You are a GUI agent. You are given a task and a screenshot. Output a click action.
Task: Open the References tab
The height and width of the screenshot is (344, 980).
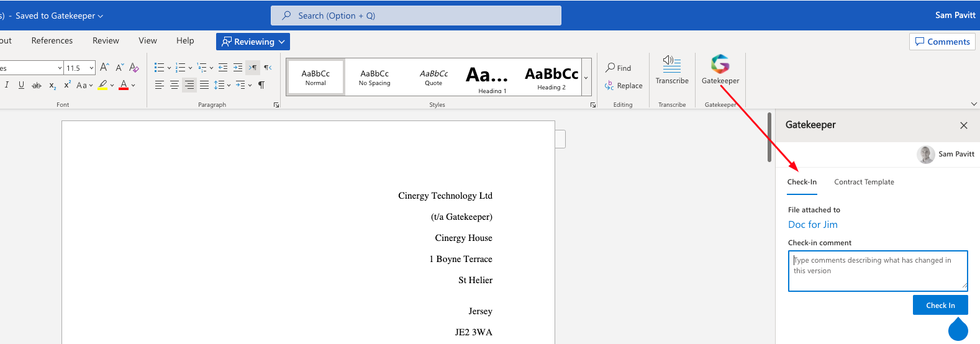tap(52, 40)
